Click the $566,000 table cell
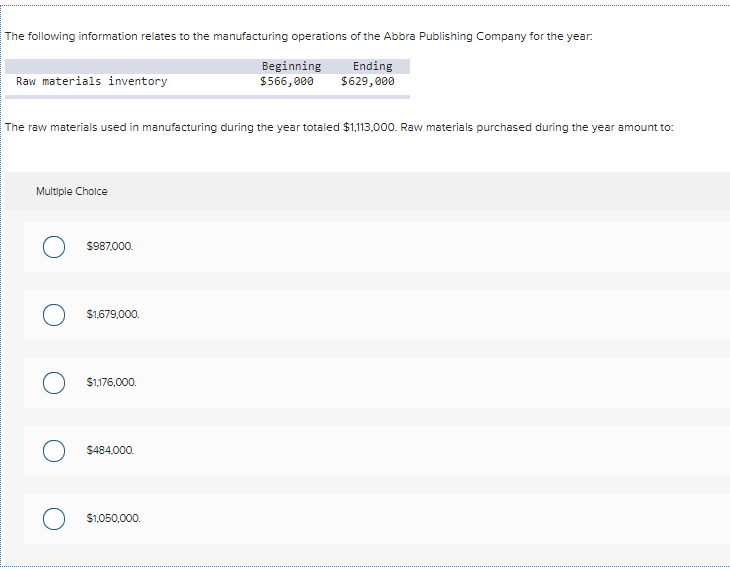The width and height of the screenshot is (730, 570). pyautogui.click(x=287, y=81)
